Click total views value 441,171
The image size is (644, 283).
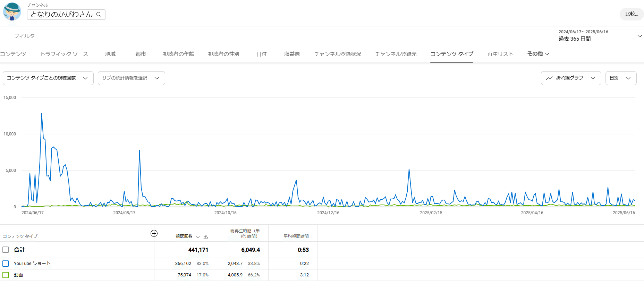coord(198,250)
